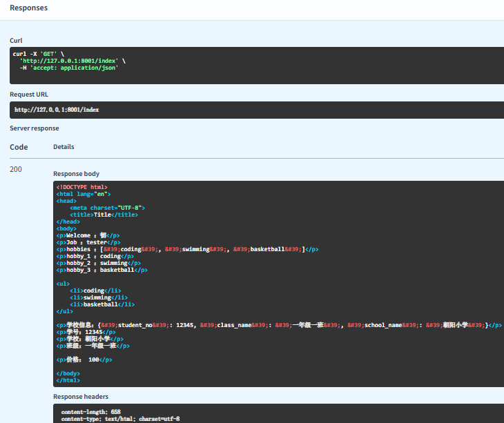Click the closing </head> tag line

coord(68,222)
